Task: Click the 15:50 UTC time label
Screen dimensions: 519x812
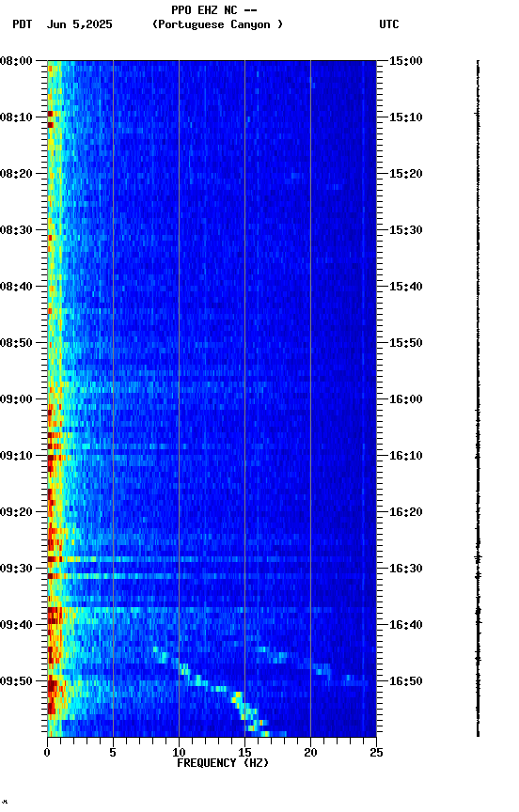Action: point(406,343)
